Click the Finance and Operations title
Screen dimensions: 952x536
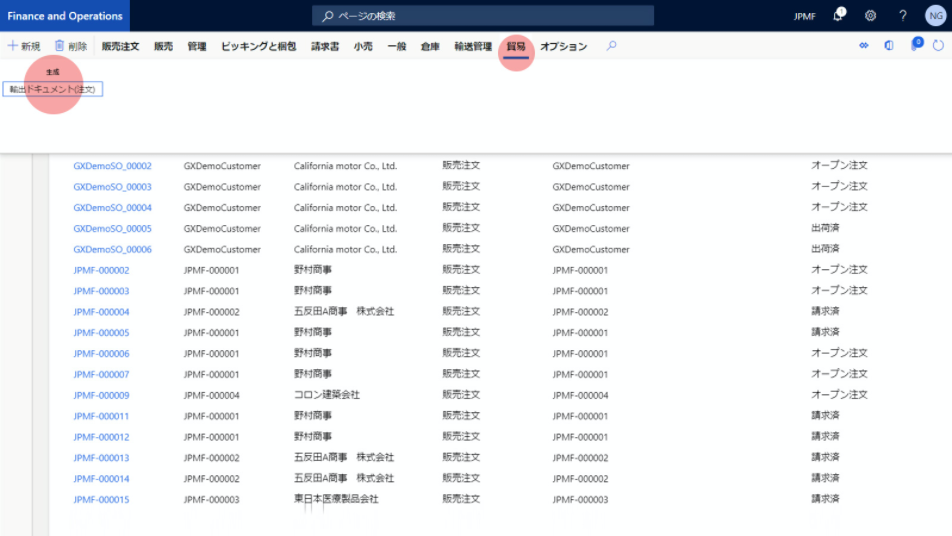pos(65,16)
